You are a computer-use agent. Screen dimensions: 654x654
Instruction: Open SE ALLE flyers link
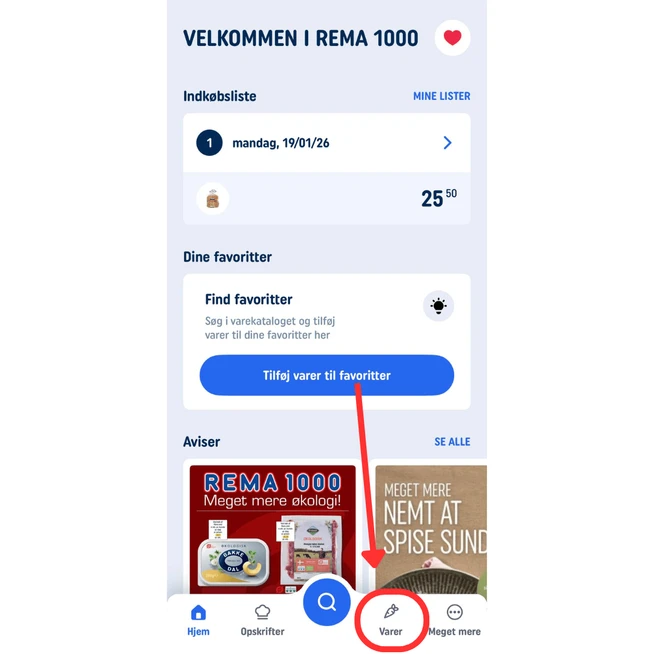[x=452, y=442]
